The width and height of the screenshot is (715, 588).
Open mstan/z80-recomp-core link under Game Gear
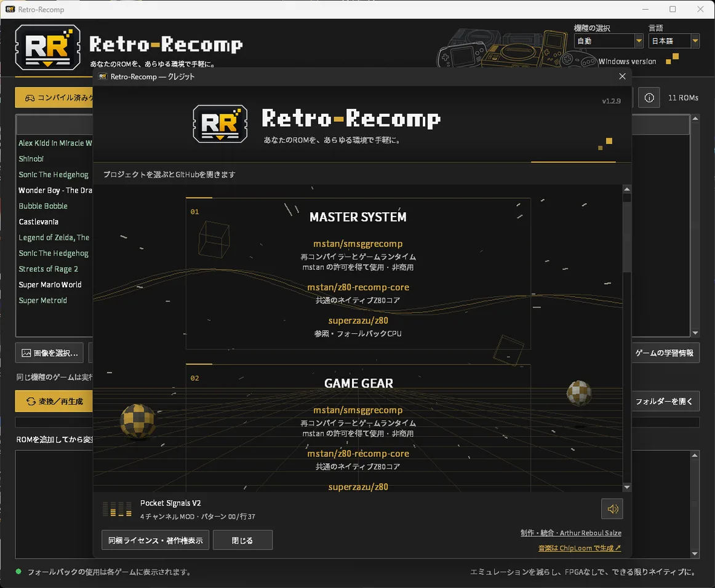pyautogui.click(x=358, y=453)
